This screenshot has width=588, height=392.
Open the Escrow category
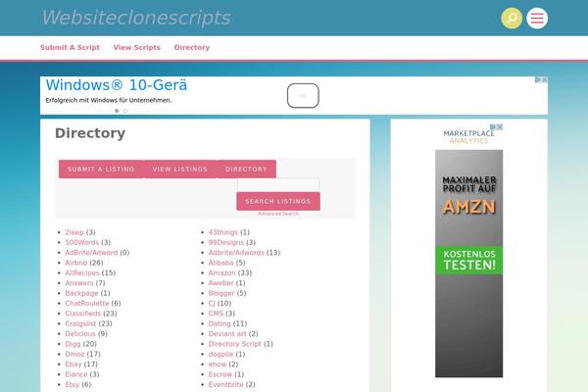tap(220, 374)
